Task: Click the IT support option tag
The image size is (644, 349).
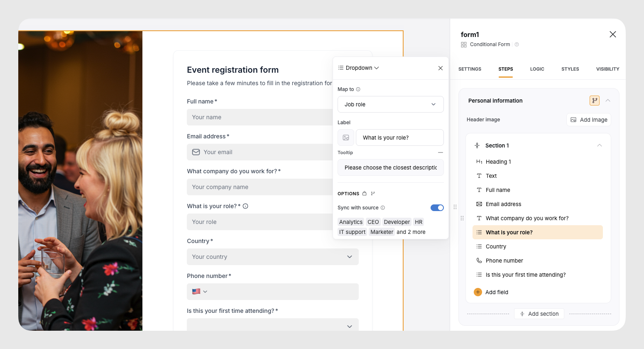Action: [352, 232]
